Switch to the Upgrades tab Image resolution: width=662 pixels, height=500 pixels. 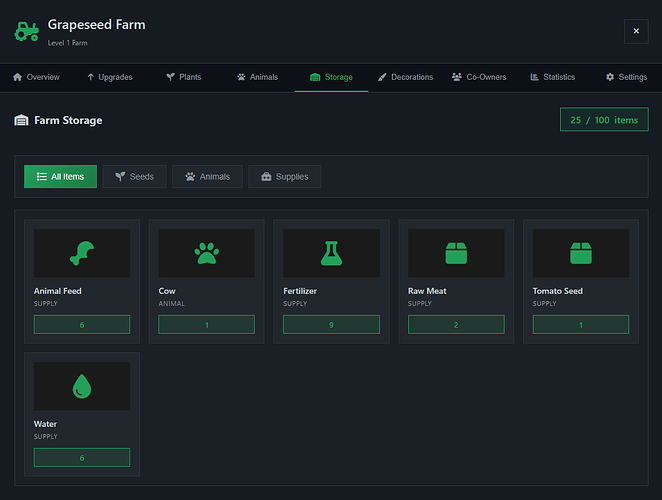(110, 77)
